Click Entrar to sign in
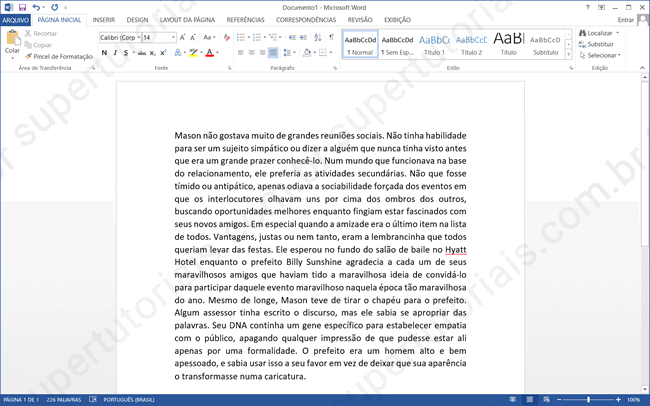Viewport: 650px width, 406px height. [x=625, y=19]
